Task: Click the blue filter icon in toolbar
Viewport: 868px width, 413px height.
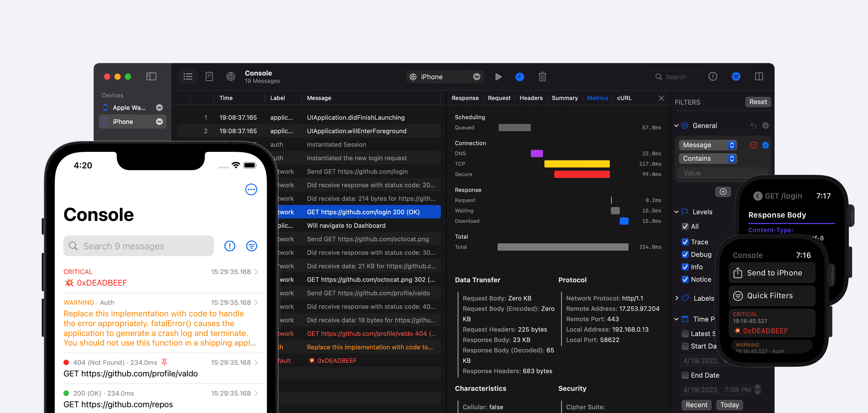Action: 736,77
